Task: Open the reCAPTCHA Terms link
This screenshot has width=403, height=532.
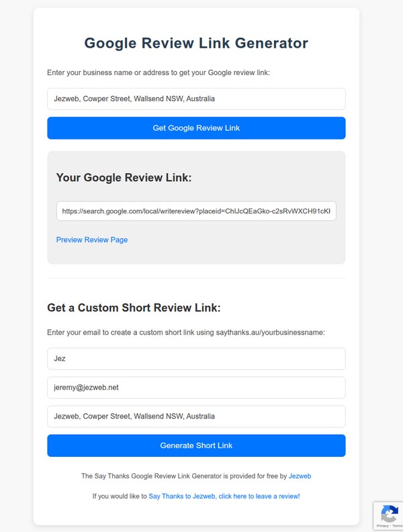Action: click(x=396, y=527)
